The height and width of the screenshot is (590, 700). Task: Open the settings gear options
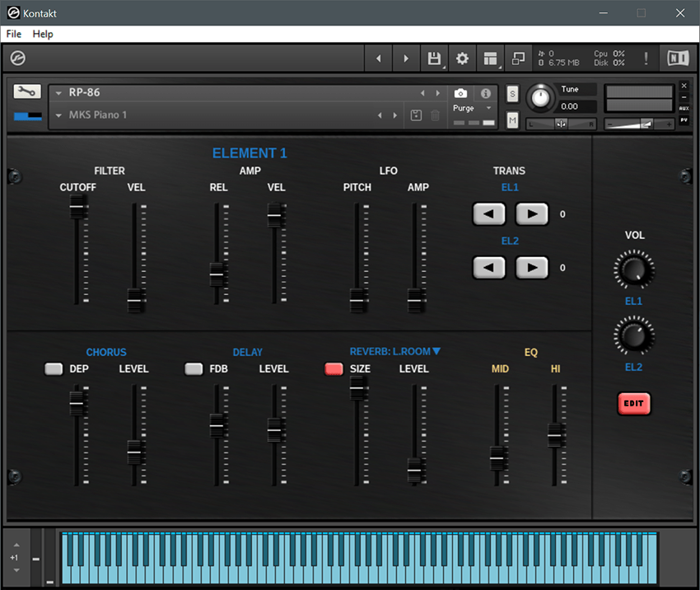pos(462,59)
